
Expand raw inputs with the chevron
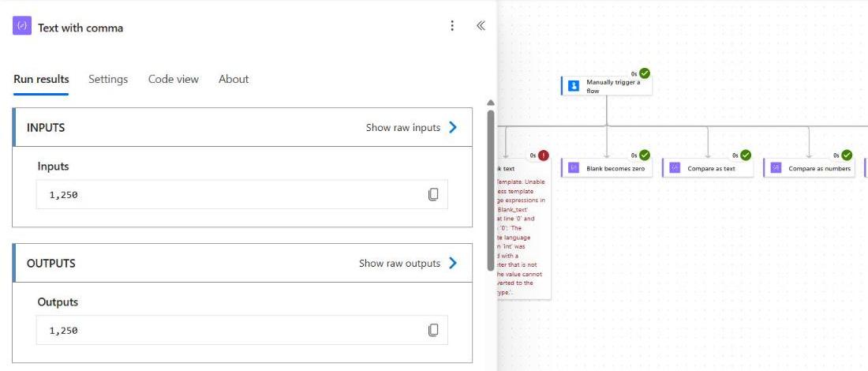[453, 127]
